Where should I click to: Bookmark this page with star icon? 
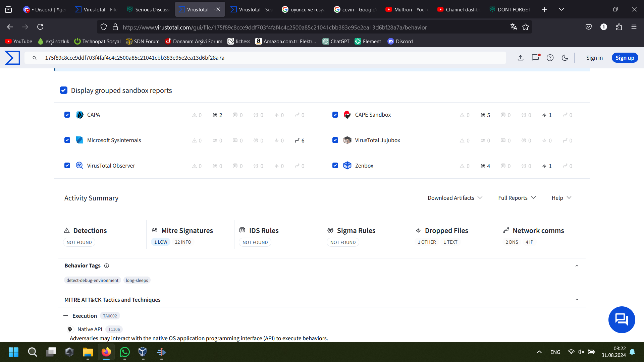pos(526,27)
